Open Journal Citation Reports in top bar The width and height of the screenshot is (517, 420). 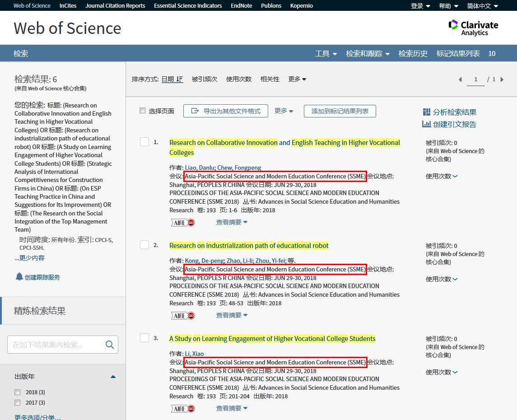tap(115, 6)
